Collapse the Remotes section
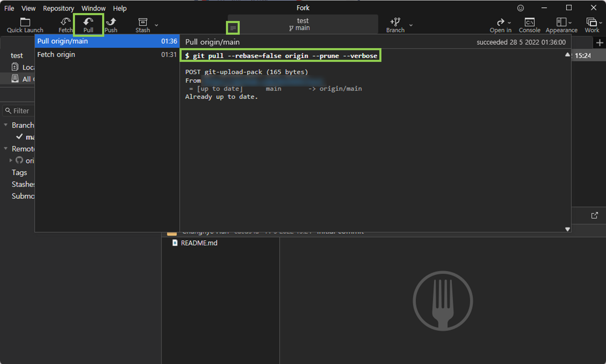 tap(6, 148)
